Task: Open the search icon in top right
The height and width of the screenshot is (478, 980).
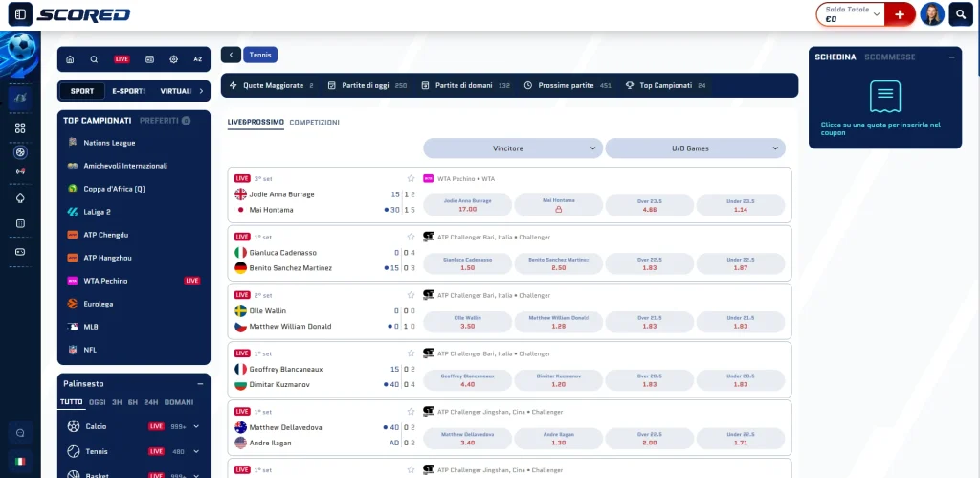Action: point(961,13)
